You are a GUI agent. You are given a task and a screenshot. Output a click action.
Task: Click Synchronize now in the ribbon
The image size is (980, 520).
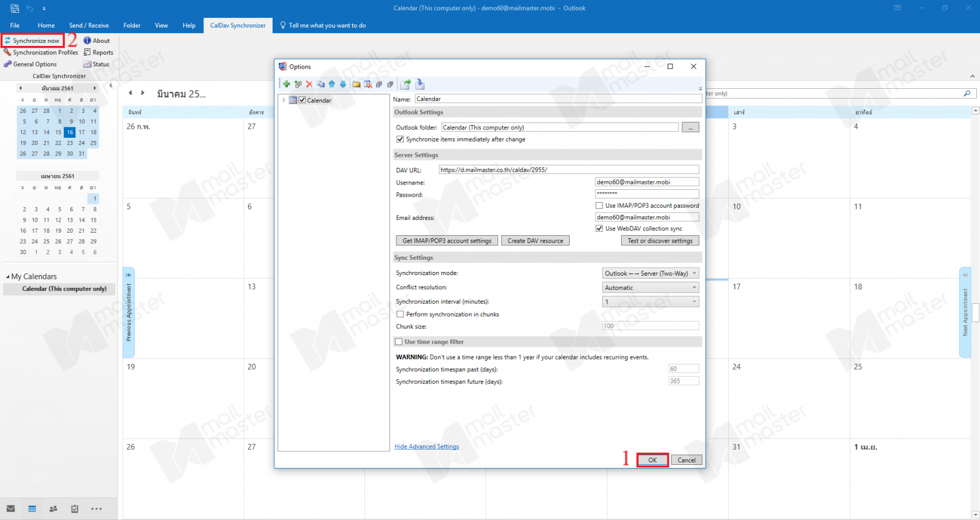(x=32, y=41)
